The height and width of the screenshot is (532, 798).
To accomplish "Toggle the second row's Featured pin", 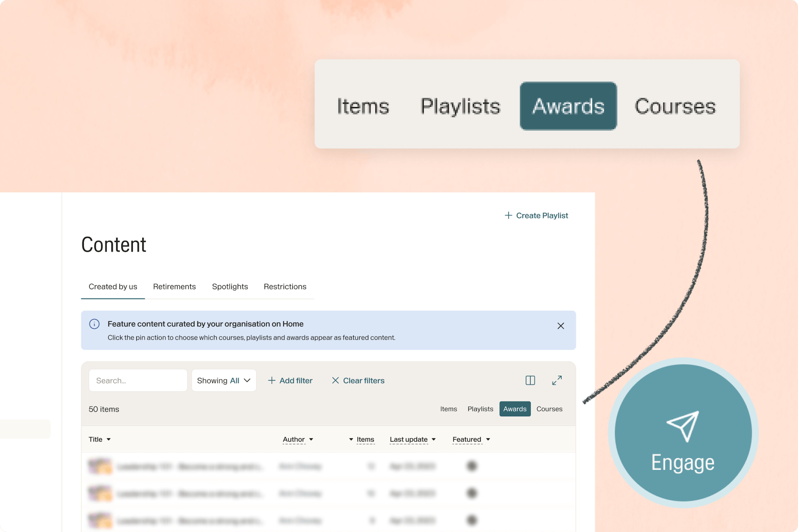I will point(472,493).
